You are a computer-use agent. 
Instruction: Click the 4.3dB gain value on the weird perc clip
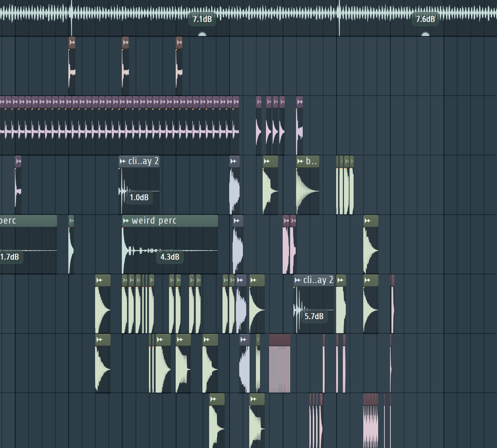[x=170, y=256]
